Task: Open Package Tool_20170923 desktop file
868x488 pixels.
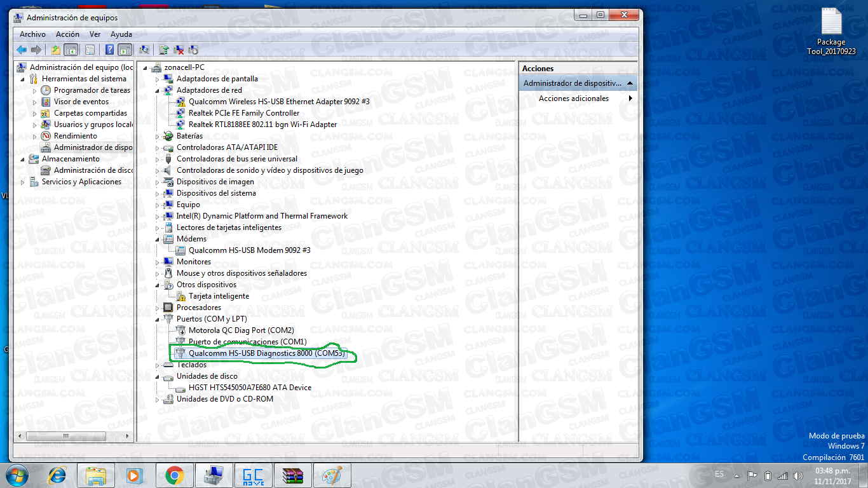Action: point(831,32)
